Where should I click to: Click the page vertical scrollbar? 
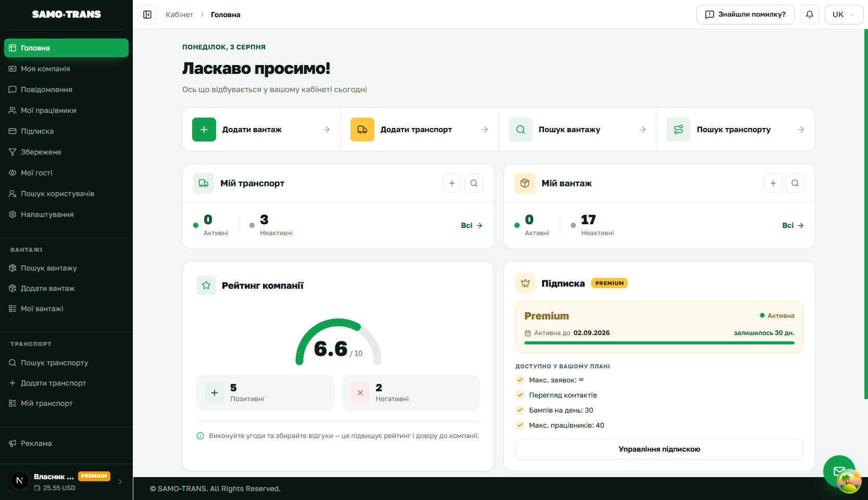866,214
